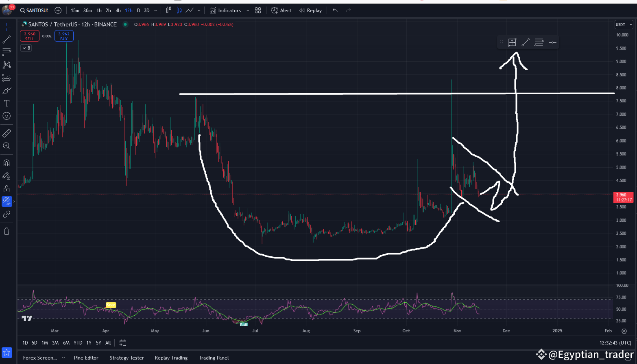The width and height of the screenshot is (637, 364).
Task: Select the Brush drawing tool
Action: pyautogui.click(x=7, y=90)
